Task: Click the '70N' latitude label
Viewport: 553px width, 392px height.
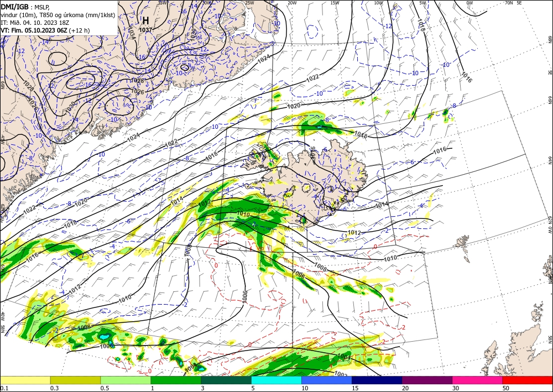Action: point(509,3)
